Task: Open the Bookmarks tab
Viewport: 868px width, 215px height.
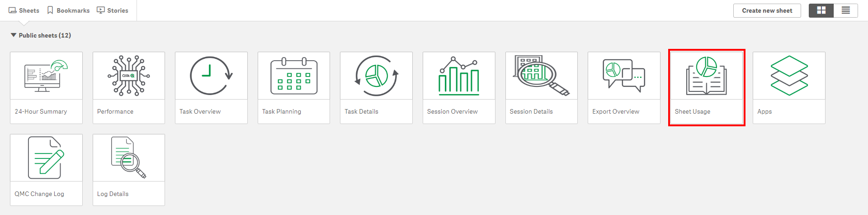Action: 68,10
